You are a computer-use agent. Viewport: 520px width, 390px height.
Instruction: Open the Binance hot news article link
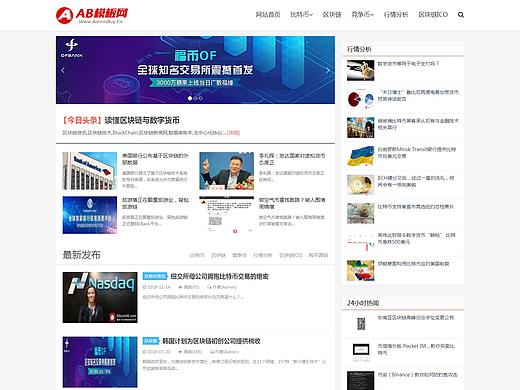click(418, 375)
